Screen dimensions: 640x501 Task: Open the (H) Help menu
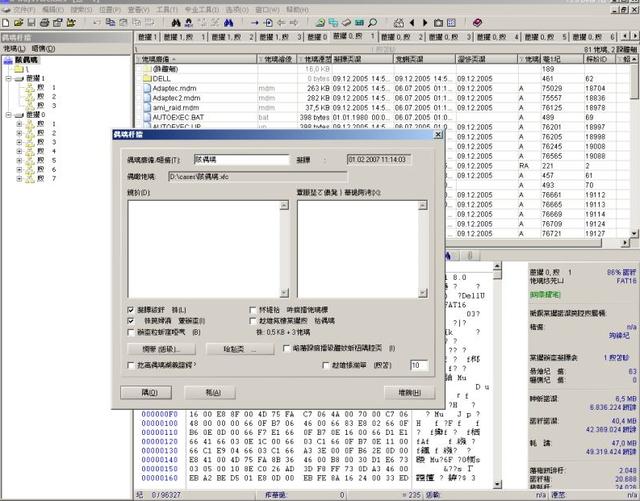(297, 9)
